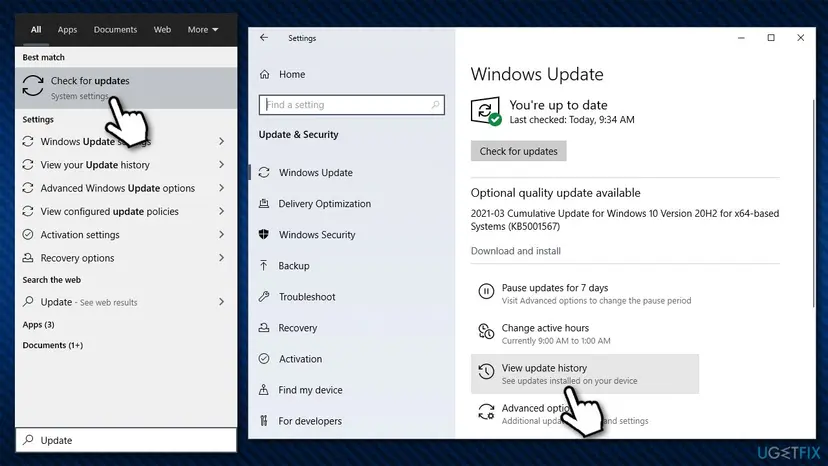Viewport: 828px width, 466px height.
Task: Expand chevron for View your Update history
Action: [222, 164]
